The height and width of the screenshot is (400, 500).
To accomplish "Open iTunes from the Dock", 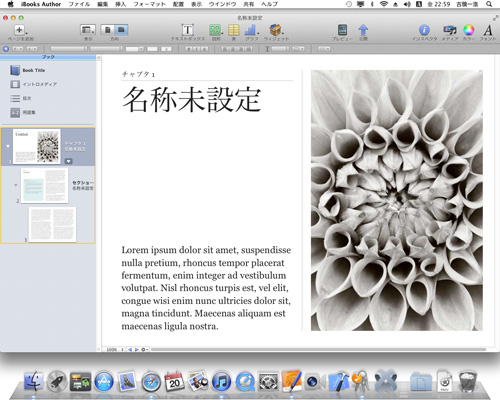I will (x=222, y=381).
